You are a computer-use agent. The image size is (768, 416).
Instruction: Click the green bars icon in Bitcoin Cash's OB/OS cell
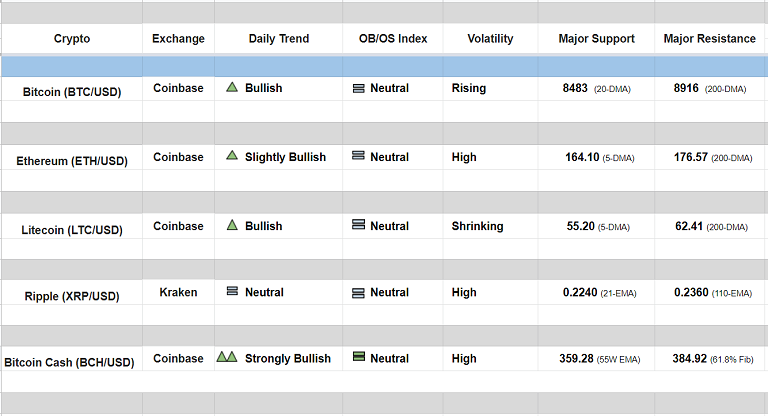pos(359,358)
